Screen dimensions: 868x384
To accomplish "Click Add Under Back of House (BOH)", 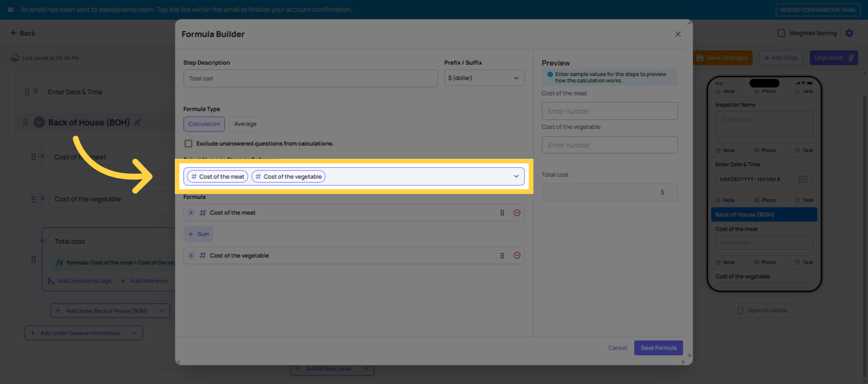I will point(102,311).
